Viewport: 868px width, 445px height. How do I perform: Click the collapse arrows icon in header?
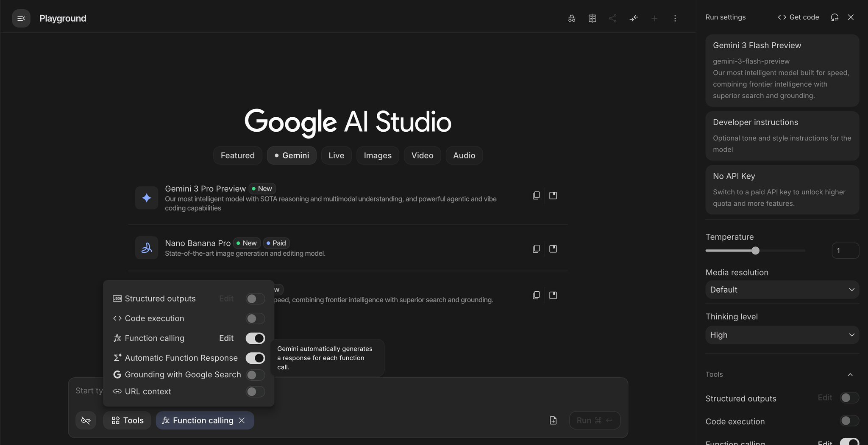pos(634,18)
